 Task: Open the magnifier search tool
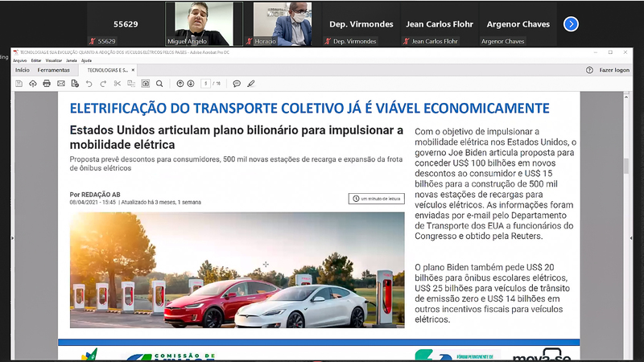click(159, 83)
